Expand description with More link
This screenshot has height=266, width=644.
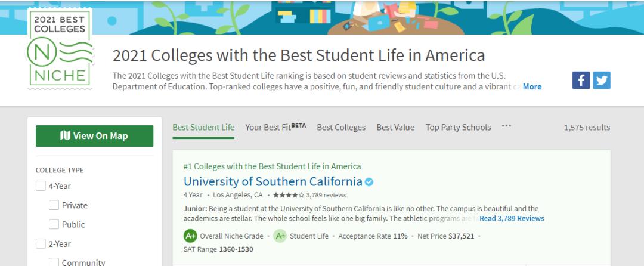[x=532, y=86]
